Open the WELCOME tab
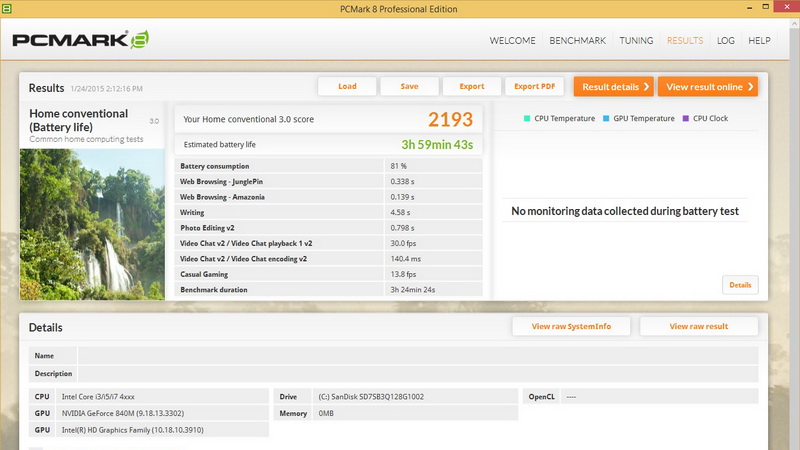The width and height of the screenshot is (800, 450). (x=512, y=40)
